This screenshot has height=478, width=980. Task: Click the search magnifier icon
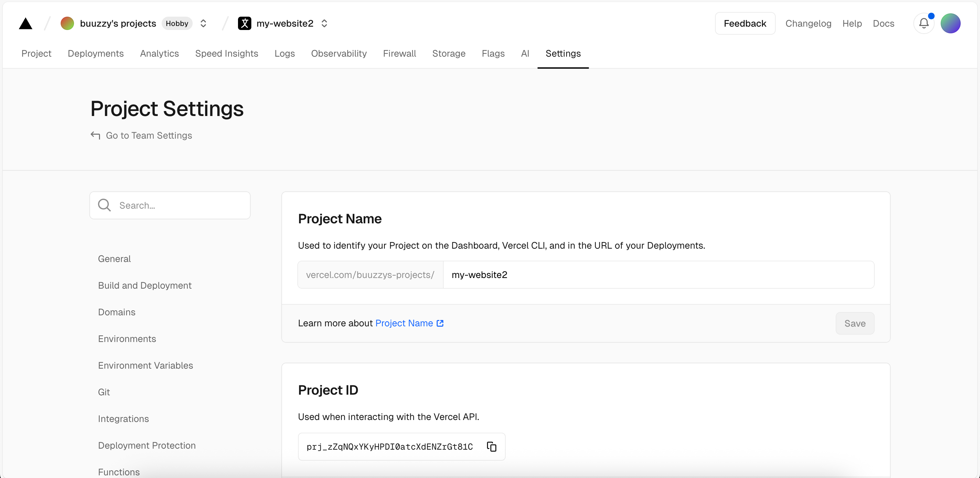(x=104, y=205)
